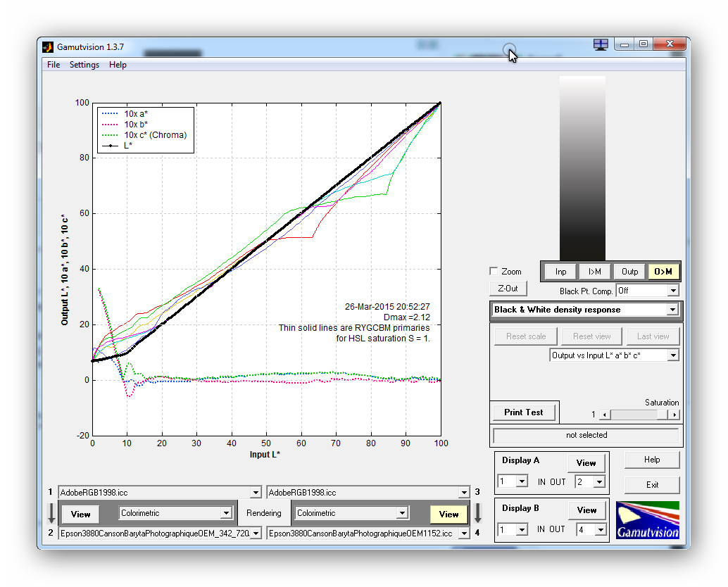Image resolution: width=728 pixels, height=587 pixels.
Task: Click the grayscale gradient preview image
Action: (582, 168)
